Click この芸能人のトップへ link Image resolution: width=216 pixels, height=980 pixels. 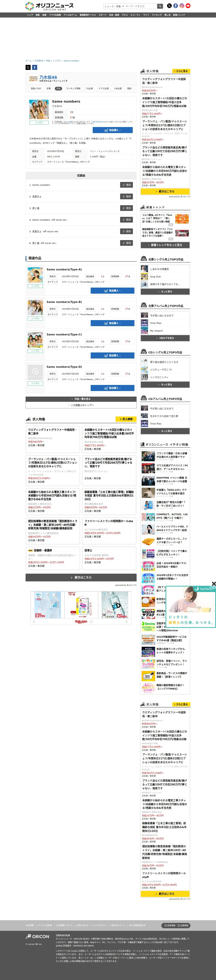coord(81,405)
